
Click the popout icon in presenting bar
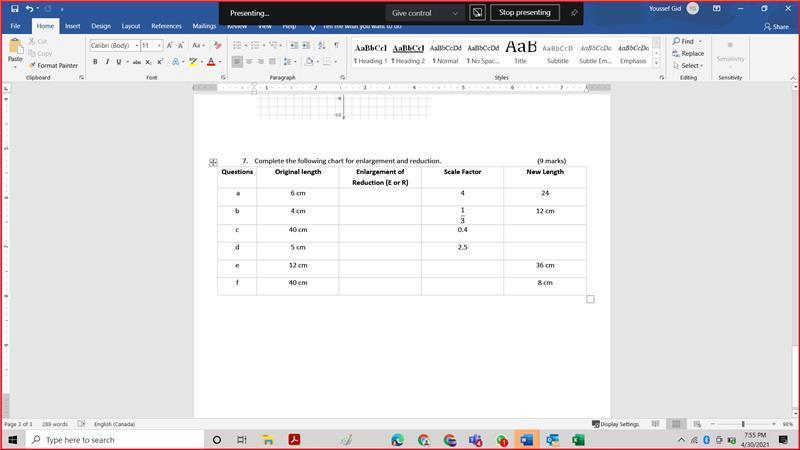(x=477, y=13)
